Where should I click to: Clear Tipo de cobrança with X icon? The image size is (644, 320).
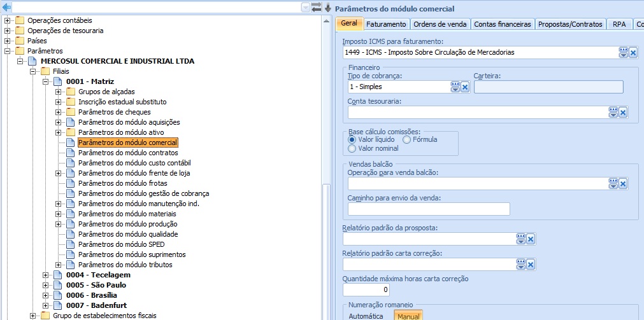click(x=465, y=87)
